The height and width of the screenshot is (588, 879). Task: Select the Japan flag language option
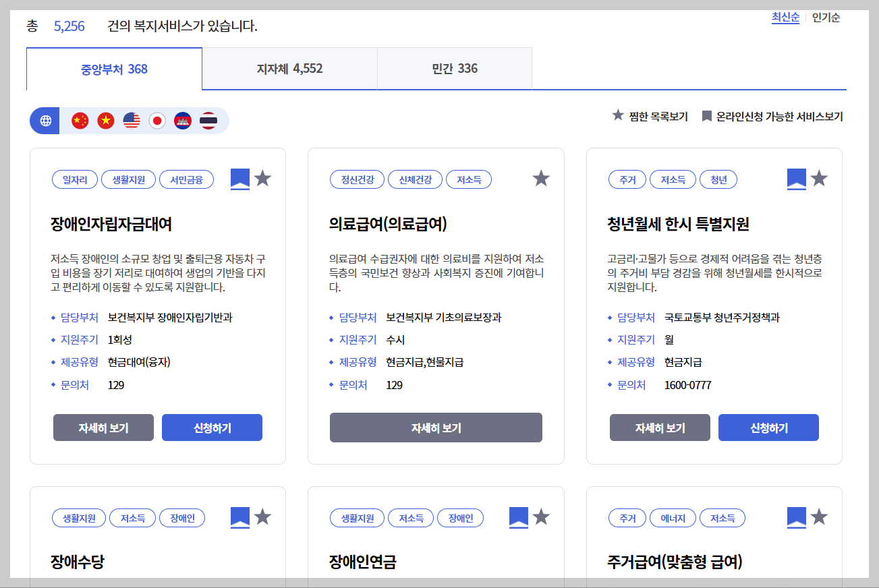(157, 121)
